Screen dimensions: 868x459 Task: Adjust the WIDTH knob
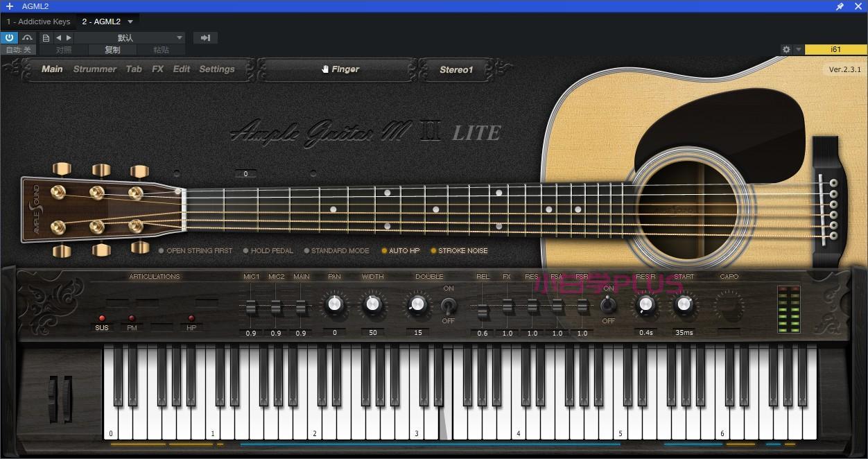pos(372,304)
